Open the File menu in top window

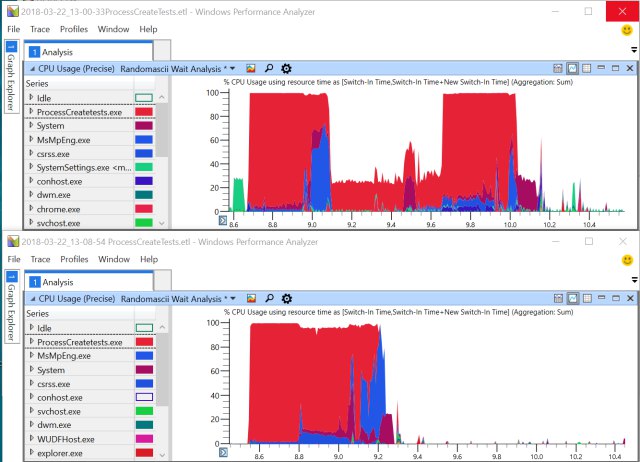coord(13,29)
